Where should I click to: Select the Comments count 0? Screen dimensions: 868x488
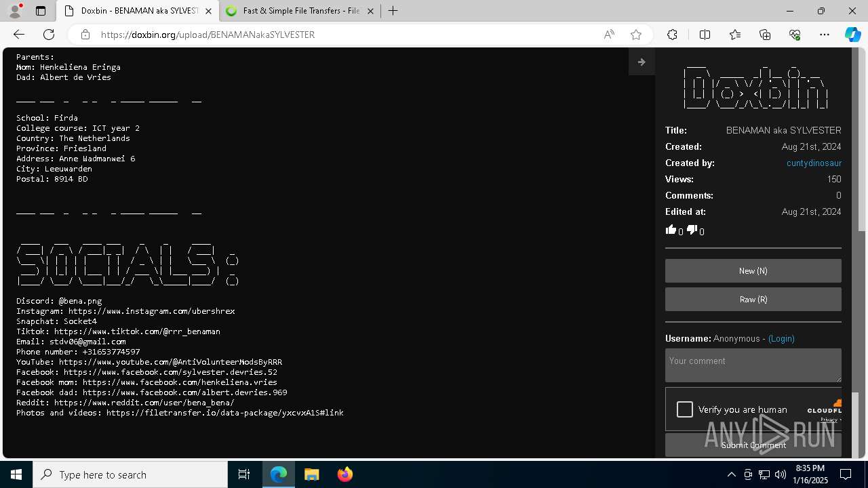pyautogui.click(x=839, y=195)
